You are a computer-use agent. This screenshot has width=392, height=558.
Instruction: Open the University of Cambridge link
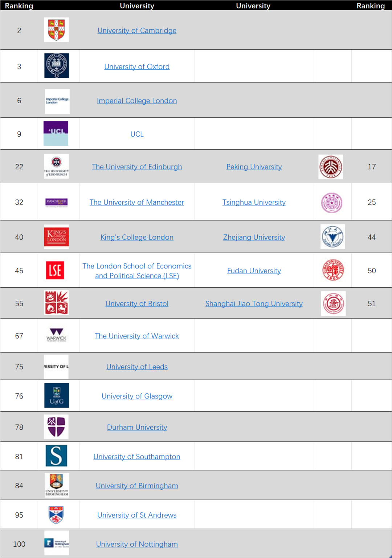137,31
